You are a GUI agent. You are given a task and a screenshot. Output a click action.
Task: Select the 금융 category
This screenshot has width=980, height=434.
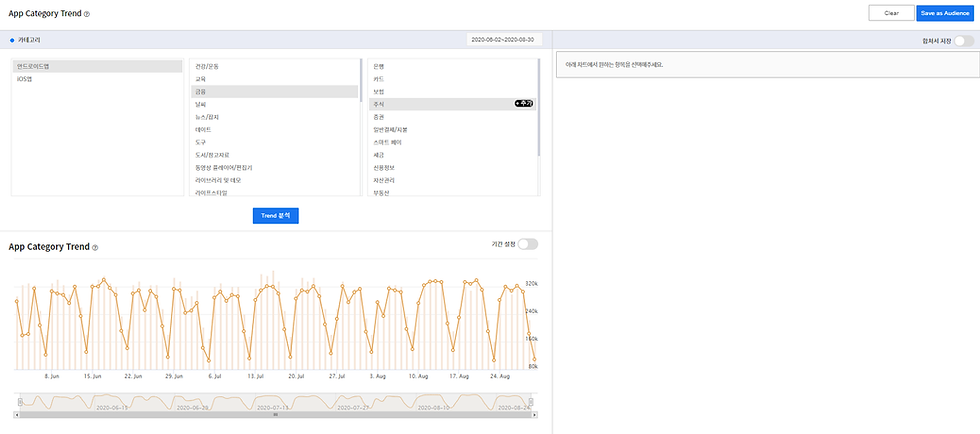(275, 91)
